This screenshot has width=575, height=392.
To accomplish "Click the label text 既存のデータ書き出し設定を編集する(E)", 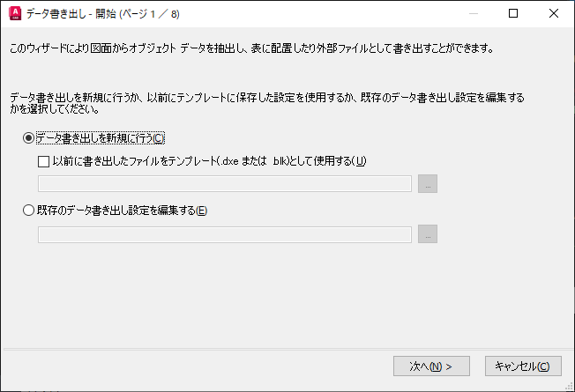I will pos(122,211).
